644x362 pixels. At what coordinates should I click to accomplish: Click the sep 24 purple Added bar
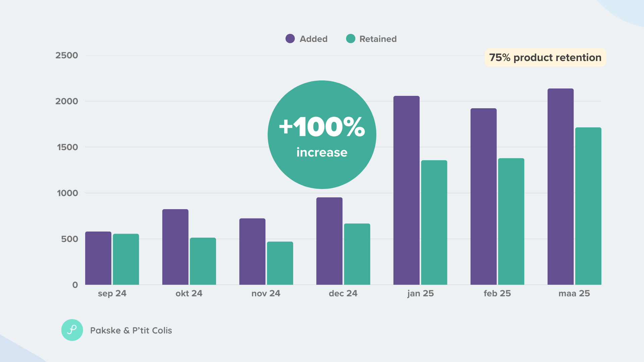coord(98,258)
